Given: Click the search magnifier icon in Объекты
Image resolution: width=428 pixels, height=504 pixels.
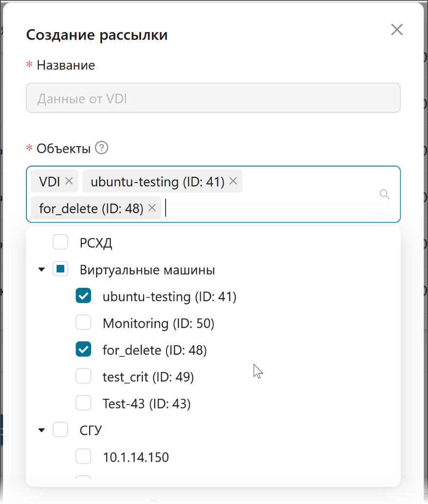Looking at the screenshot, I should click(x=385, y=194).
